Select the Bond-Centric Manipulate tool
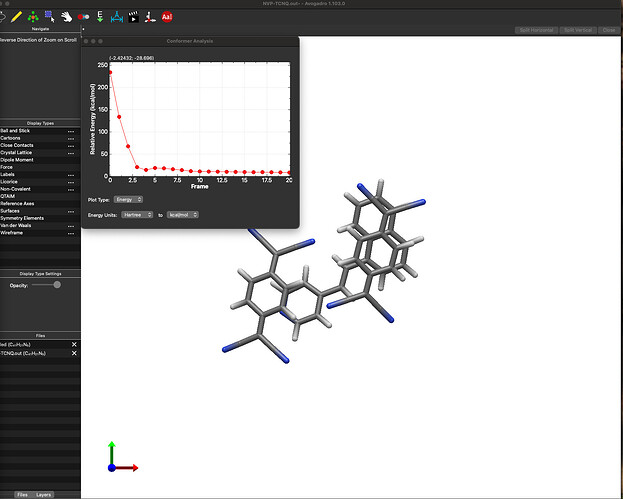The width and height of the screenshot is (623, 499). (x=82, y=17)
